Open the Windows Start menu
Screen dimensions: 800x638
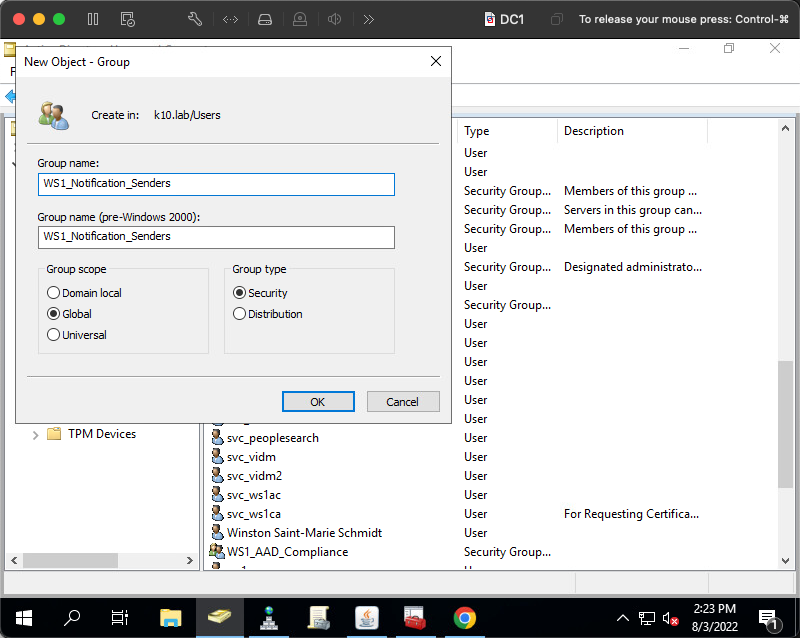[x=23, y=618]
